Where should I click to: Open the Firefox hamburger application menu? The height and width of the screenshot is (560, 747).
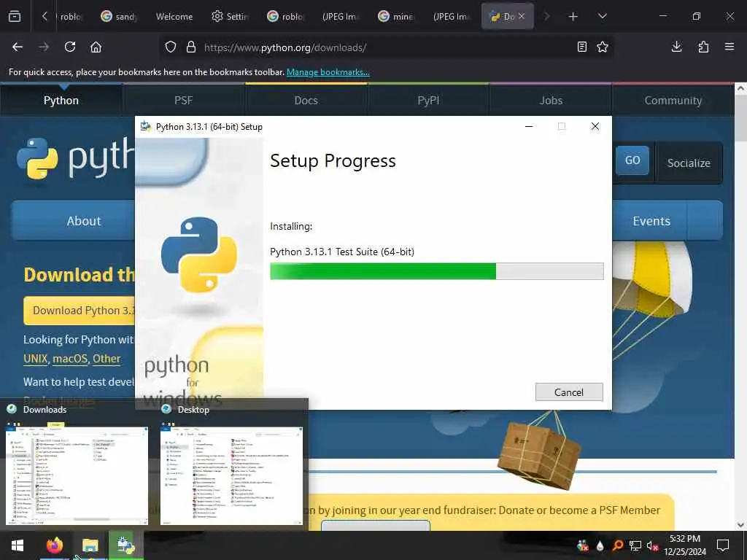pos(729,47)
